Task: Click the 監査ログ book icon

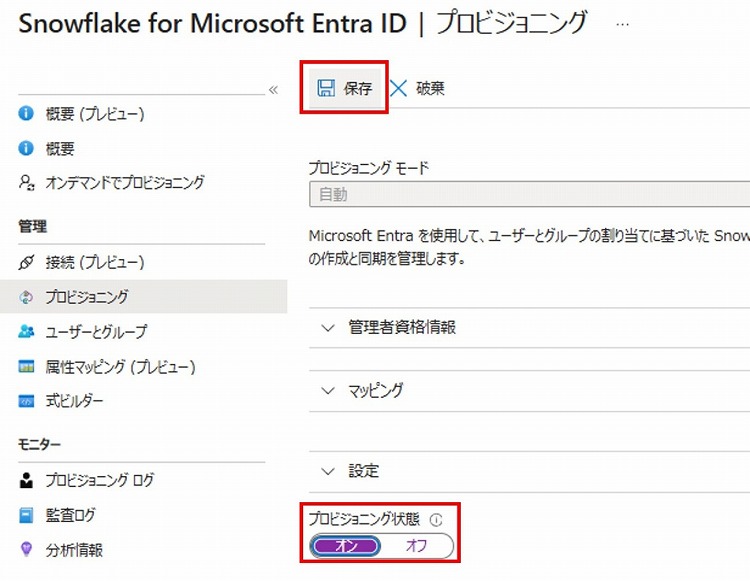Action: tap(27, 515)
